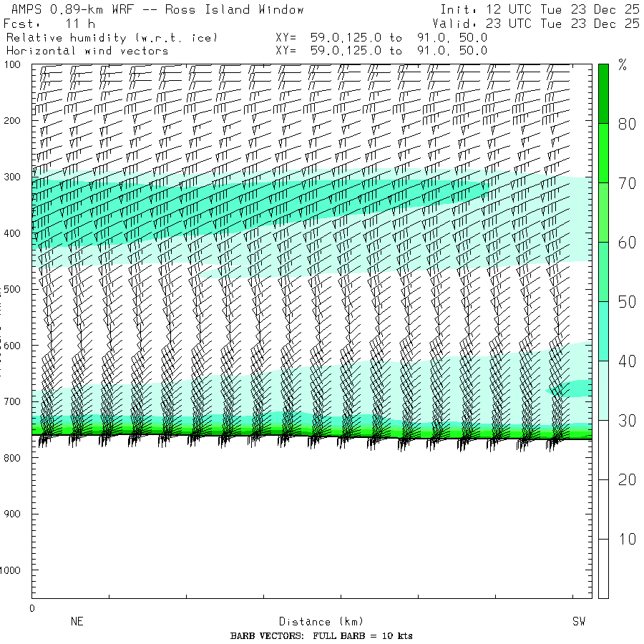This screenshot has width=644, height=644.
Task: Click the darkest green colorbar segment above 80
Action: (603, 93)
